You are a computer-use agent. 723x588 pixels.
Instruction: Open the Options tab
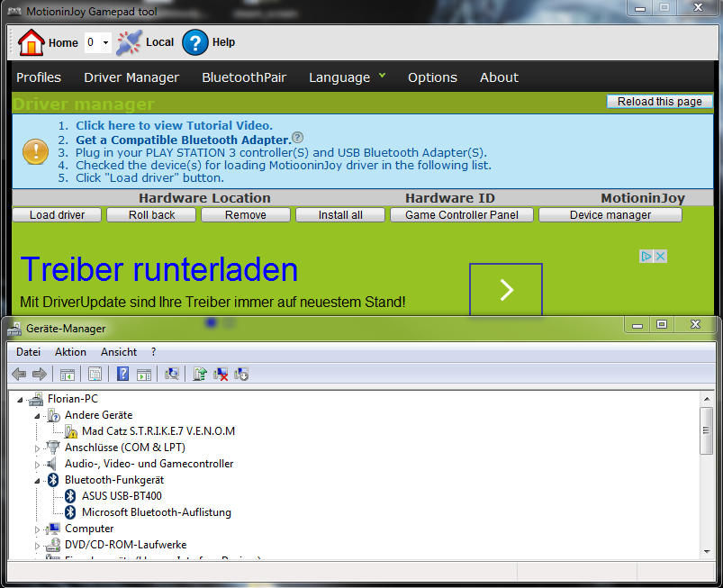coord(432,77)
